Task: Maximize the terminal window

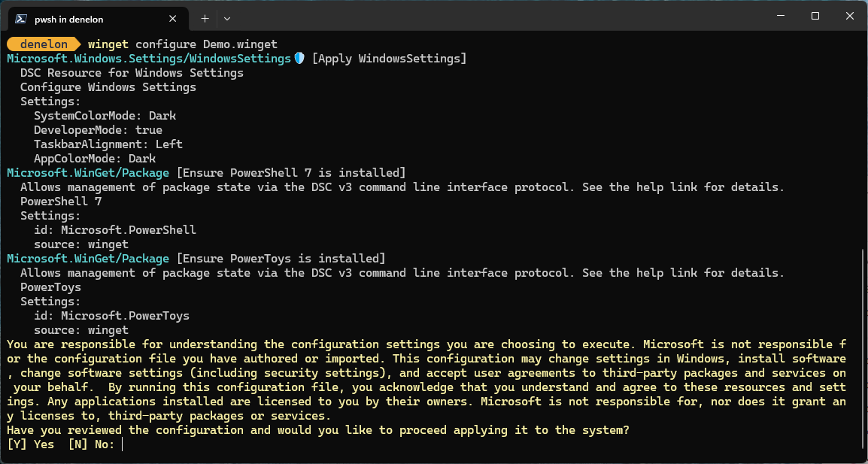Action: [815, 17]
